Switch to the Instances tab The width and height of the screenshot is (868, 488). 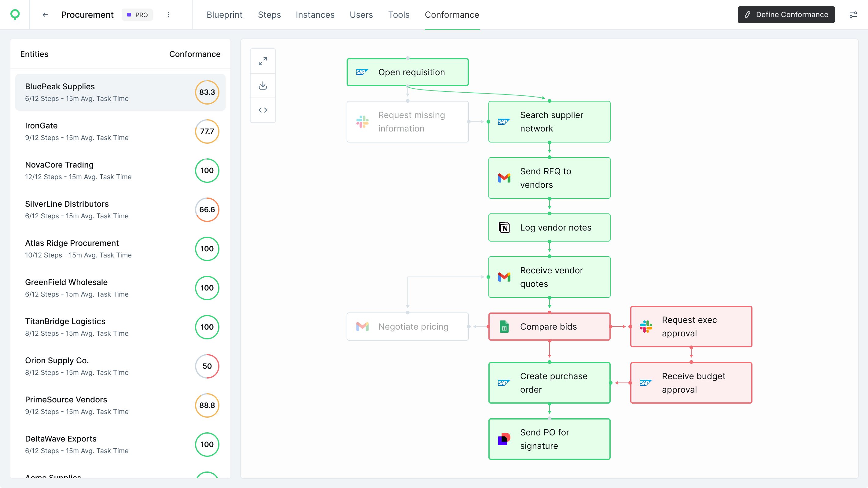point(315,14)
